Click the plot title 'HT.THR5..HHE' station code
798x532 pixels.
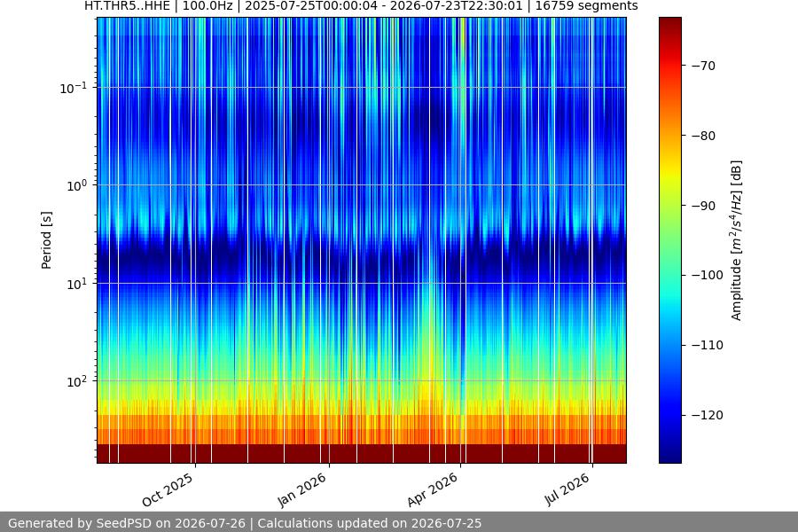(x=127, y=6)
